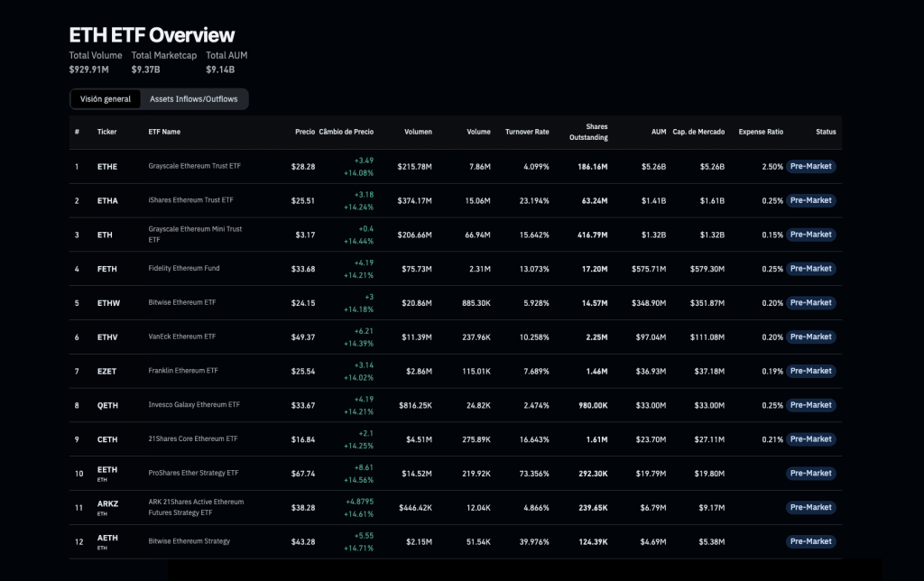Click the VanEck Ethereum ETF name
This screenshot has height=581, width=924.
[182, 337]
